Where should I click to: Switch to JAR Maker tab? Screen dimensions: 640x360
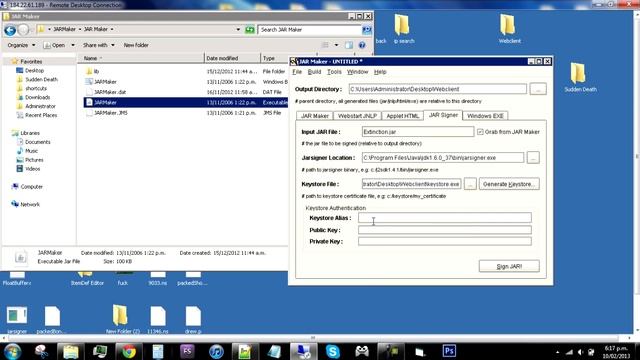click(315, 116)
